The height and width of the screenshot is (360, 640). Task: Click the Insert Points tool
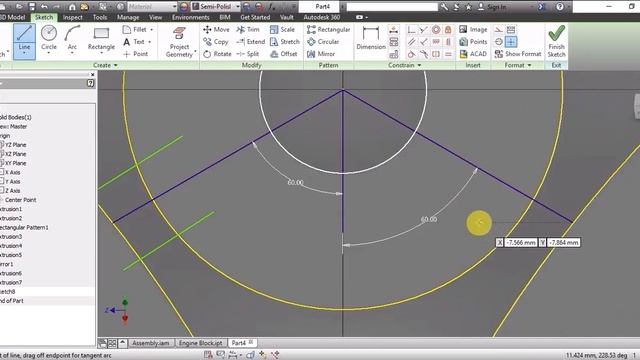click(x=473, y=42)
